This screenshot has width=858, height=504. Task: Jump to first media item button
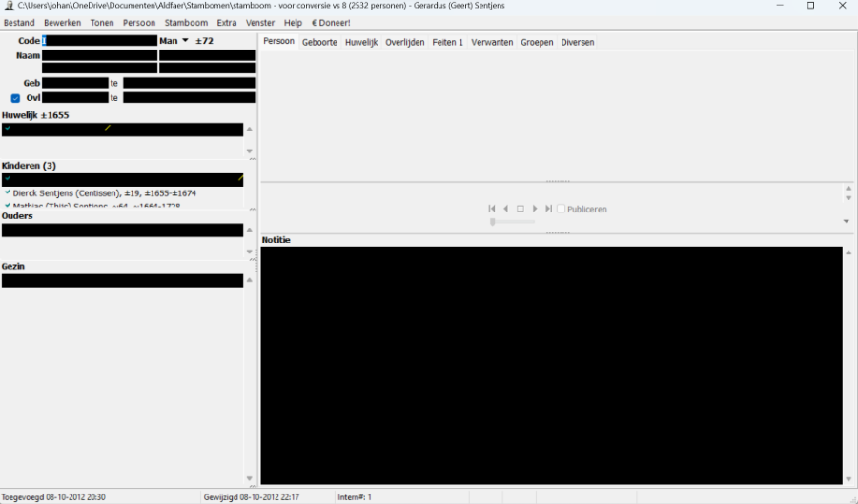(492, 209)
